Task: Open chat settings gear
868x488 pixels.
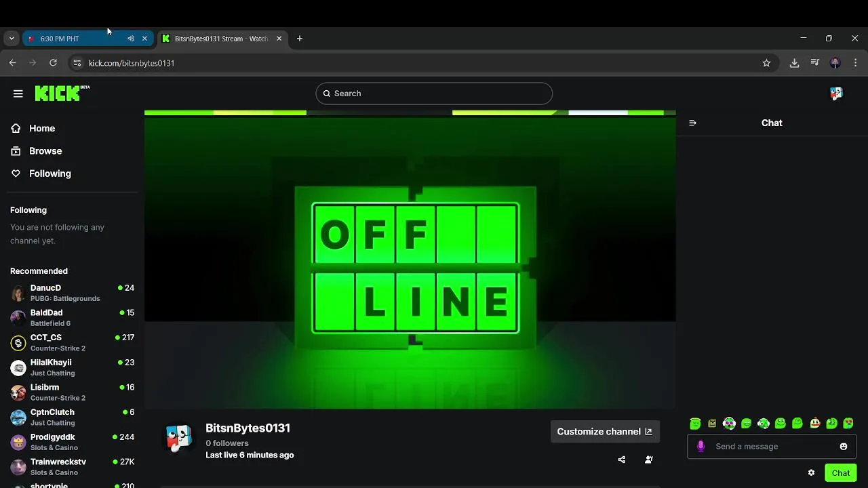Action: 811,472
